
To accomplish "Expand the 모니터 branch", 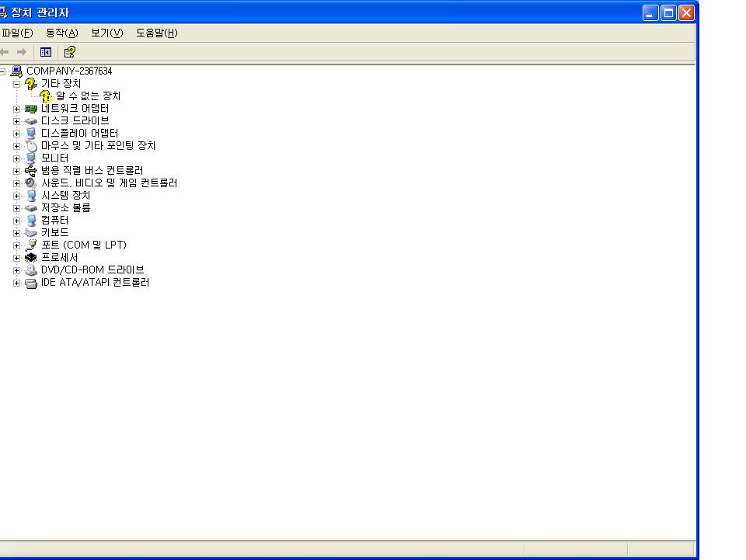I will pyautogui.click(x=16, y=158).
